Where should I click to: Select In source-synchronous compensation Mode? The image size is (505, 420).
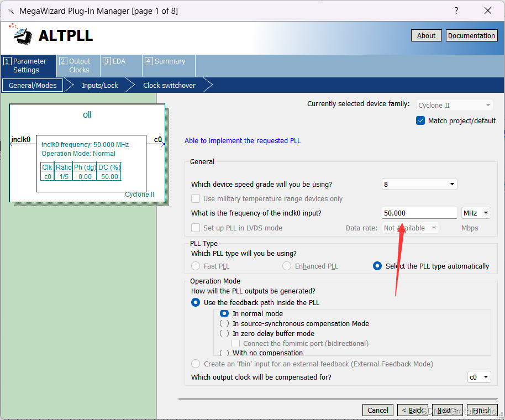[x=224, y=323]
